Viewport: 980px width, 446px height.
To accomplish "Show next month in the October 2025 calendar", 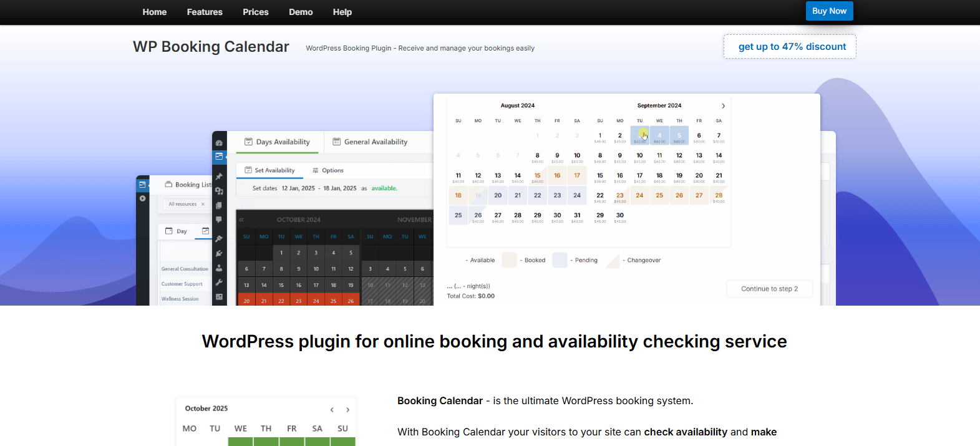I will 347,410.
